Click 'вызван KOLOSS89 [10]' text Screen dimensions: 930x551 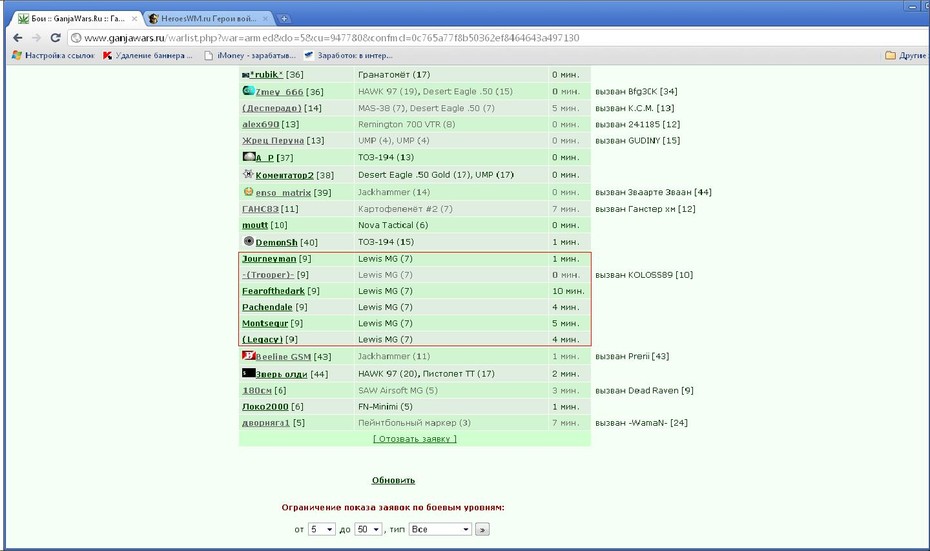click(644, 275)
